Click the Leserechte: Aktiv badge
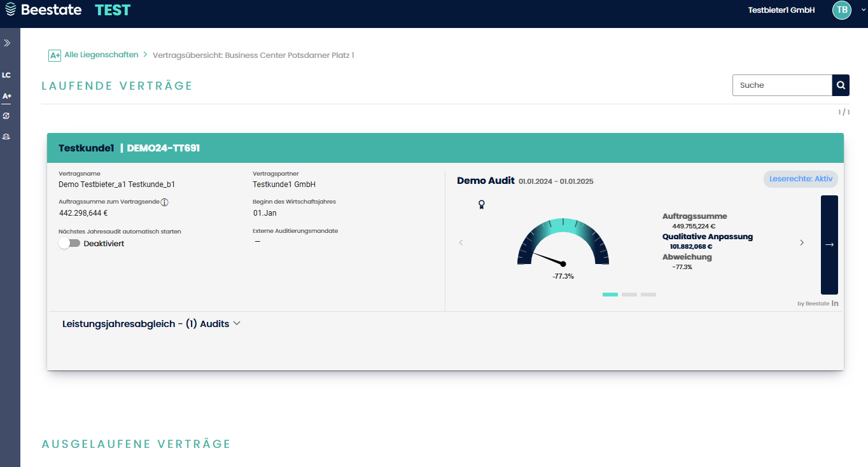The image size is (868, 467). pos(801,179)
